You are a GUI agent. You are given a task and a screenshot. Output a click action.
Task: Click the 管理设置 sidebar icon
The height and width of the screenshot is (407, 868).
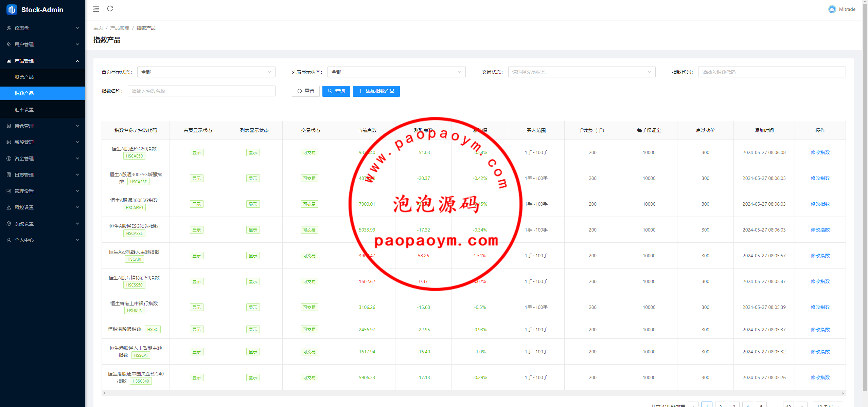click(9, 191)
